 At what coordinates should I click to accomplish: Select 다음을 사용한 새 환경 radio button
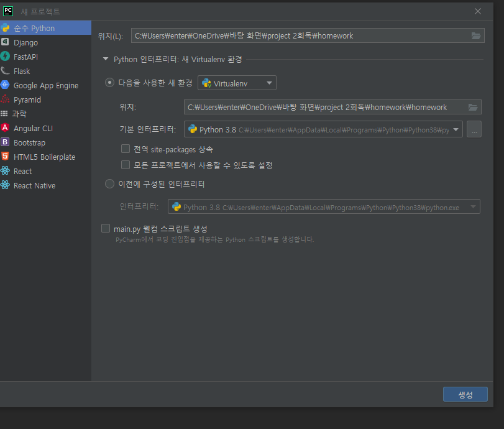(x=109, y=83)
